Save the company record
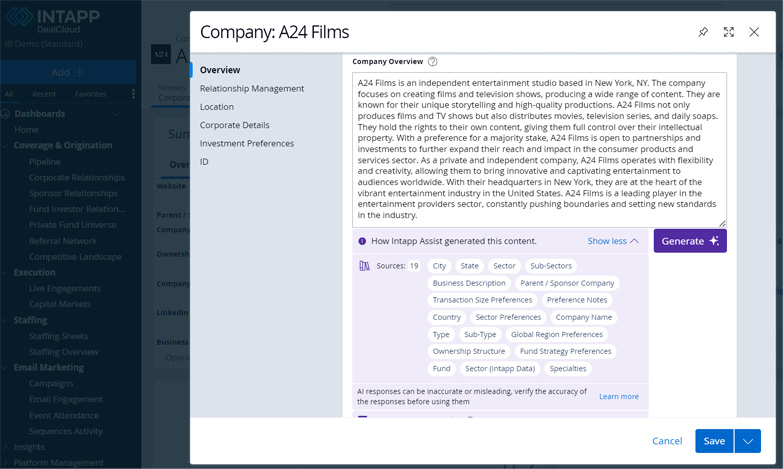The height and width of the screenshot is (469, 783). (x=714, y=441)
